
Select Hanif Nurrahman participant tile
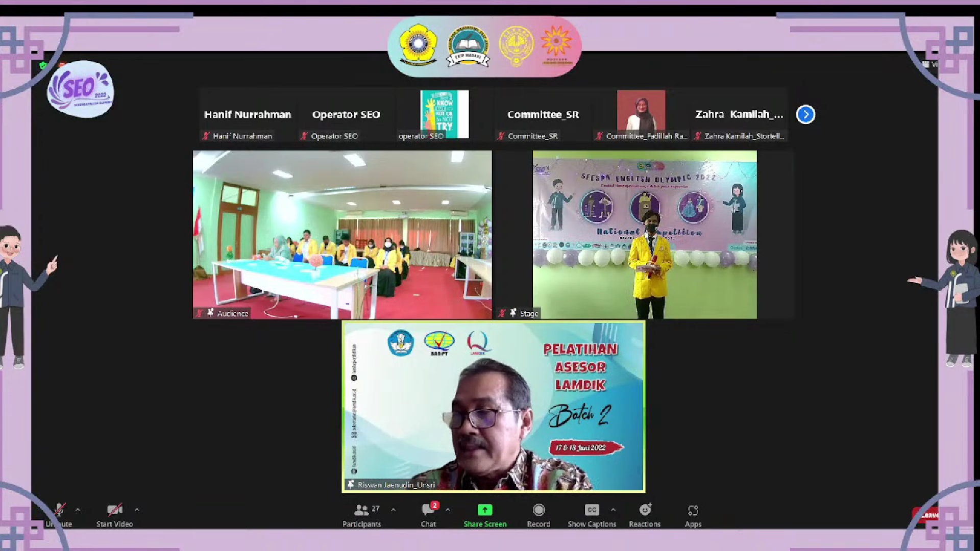(248, 116)
